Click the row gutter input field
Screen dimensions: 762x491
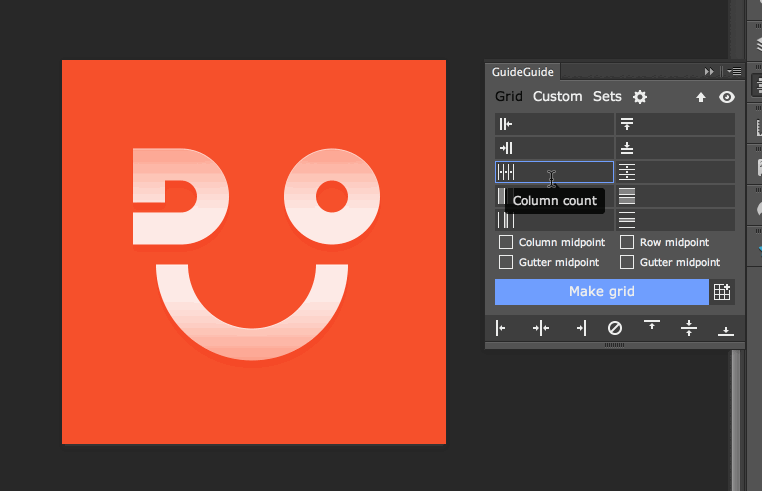pos(675,220)
